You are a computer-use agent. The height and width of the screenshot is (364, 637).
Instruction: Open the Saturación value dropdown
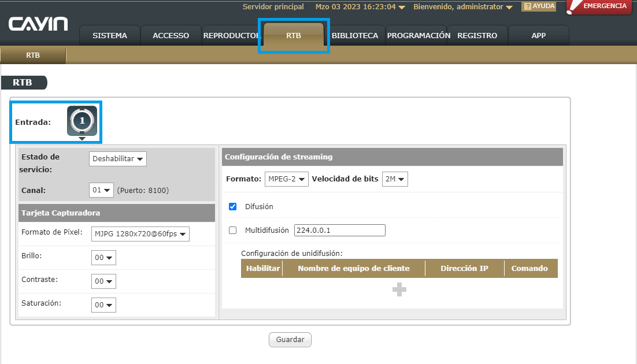click(103, 305)
